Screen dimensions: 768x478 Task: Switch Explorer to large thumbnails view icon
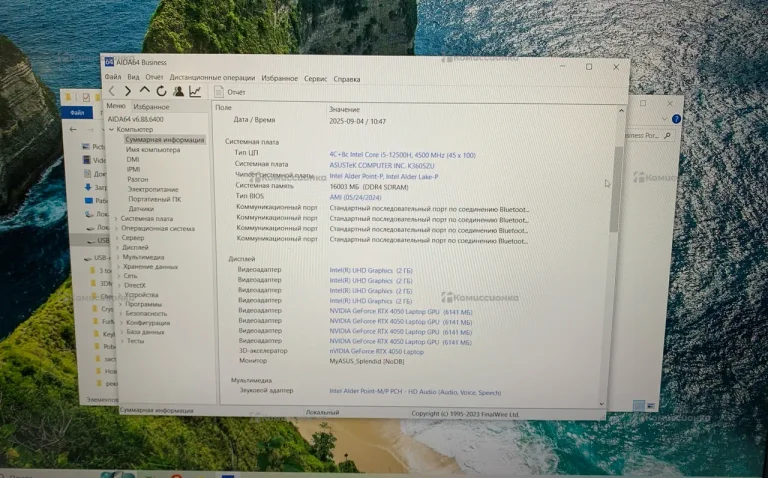[650, 406]
